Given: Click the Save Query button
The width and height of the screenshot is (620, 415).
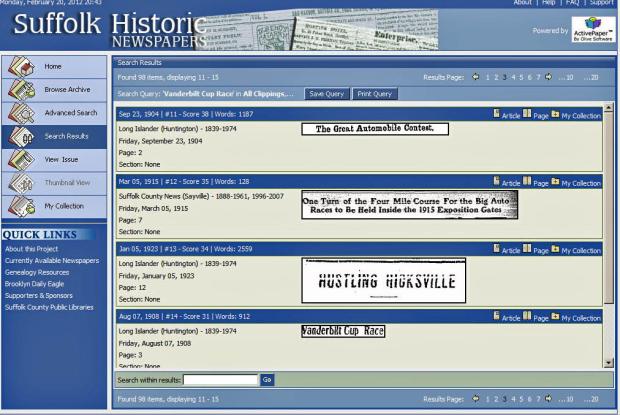Looking at the screenshot, I should [x=327, y=94].
